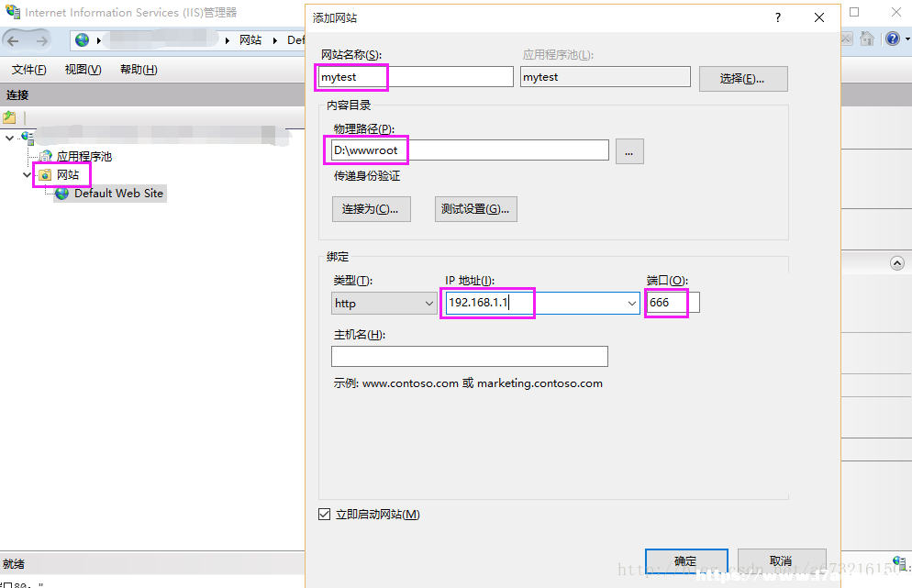Open the 视图(V) menu
Image resolution: width=912 pixels, height=588 pixels.
(83, 70)
